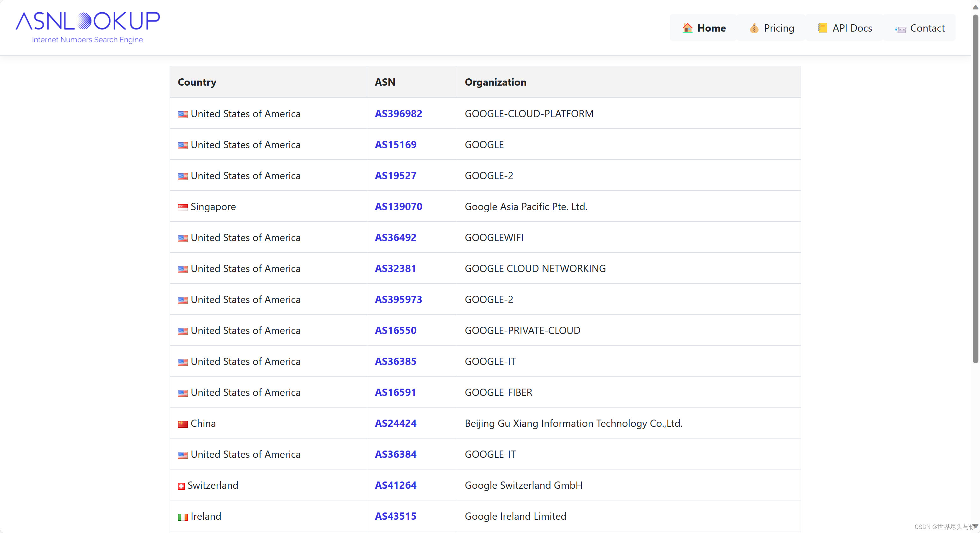Screen dimensions: 980x533
Task: Select Beijing Gu Xiang Information Technology text
Action: pos(574,423)
